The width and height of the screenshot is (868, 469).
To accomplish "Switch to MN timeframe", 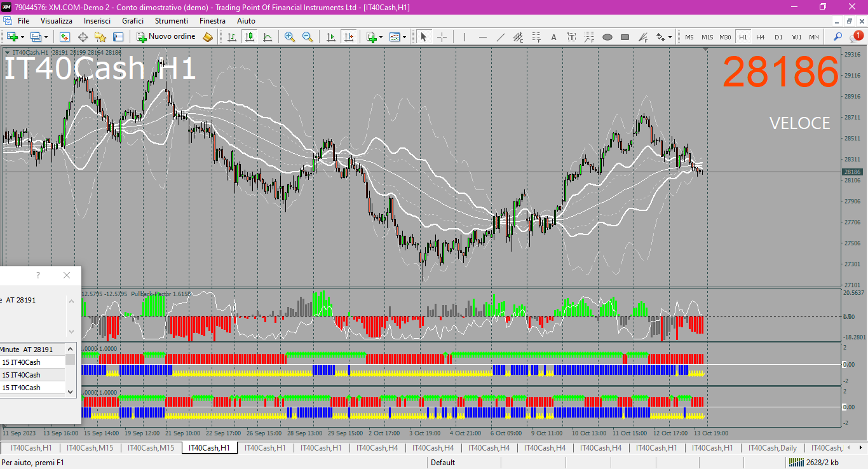I will [x=814, y=37].
